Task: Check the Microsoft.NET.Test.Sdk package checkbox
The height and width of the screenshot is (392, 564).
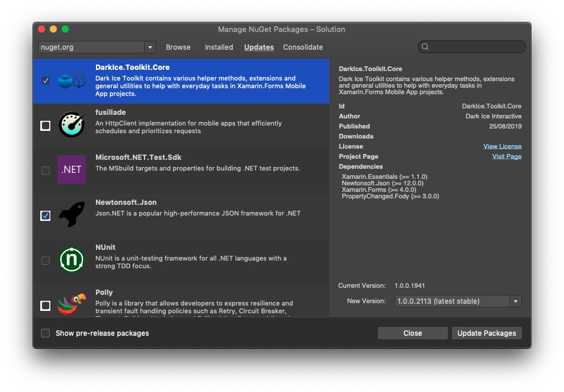Action: click(x=45, y=171)
